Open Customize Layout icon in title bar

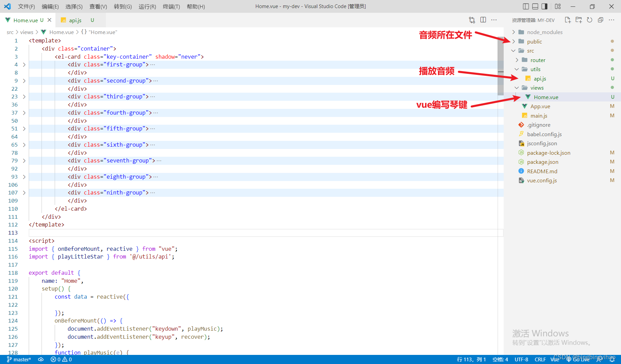(x=558, y=6)
